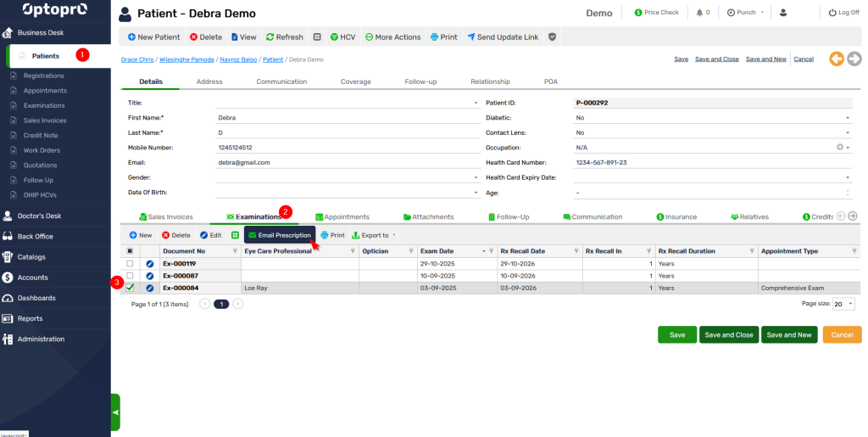The height and width of the screenshot is (437, 868).
Task: Open the Export to dropdown
Action: (374, 235)
